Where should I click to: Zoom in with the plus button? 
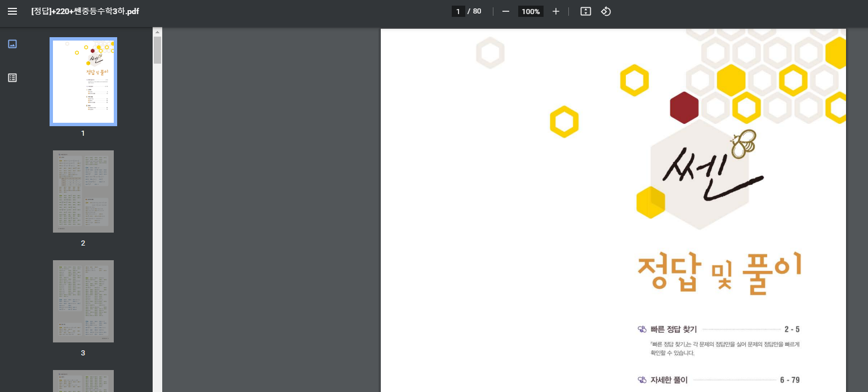[x=556, y=11]
